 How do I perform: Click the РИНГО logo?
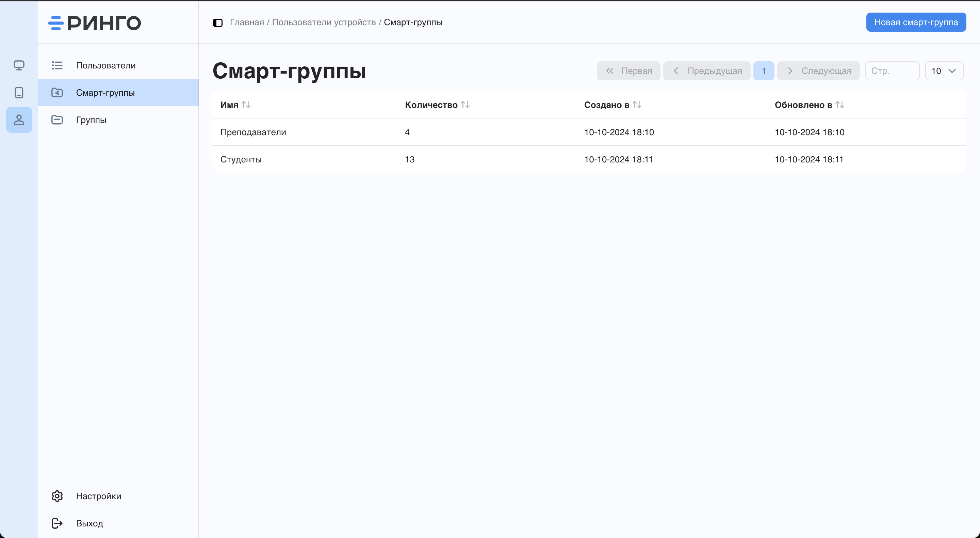(x=94, y=23)
